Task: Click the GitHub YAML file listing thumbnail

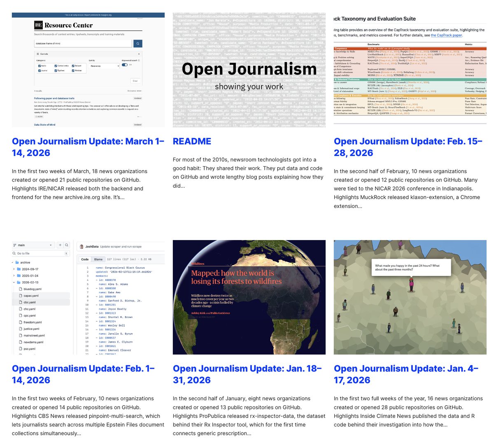Action: pyautogui.click(x=88, y=297)
